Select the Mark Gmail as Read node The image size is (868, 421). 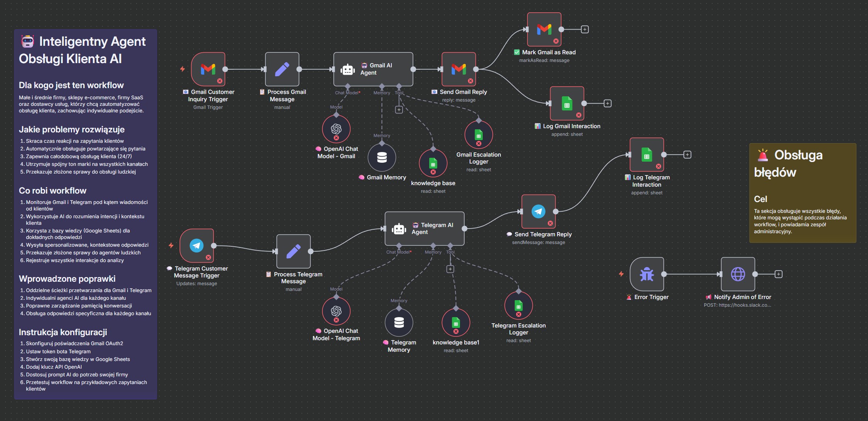pyautogui.click(x=544, y=29)
